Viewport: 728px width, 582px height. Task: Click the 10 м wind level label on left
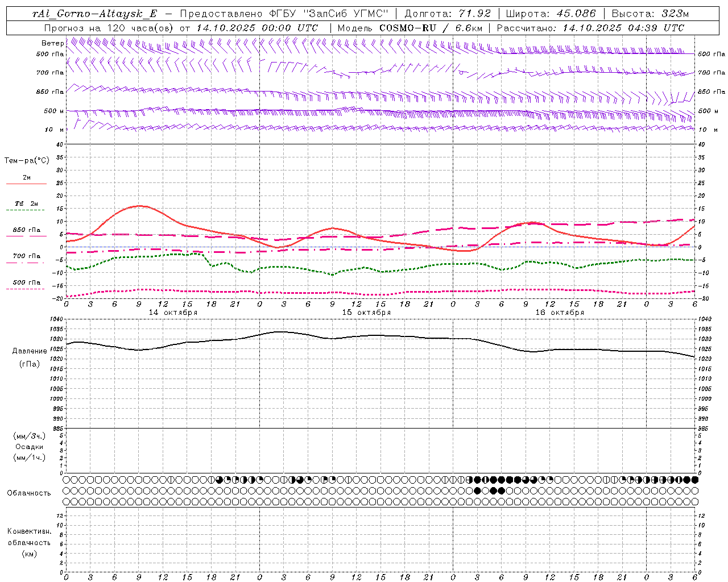(55, 130)
